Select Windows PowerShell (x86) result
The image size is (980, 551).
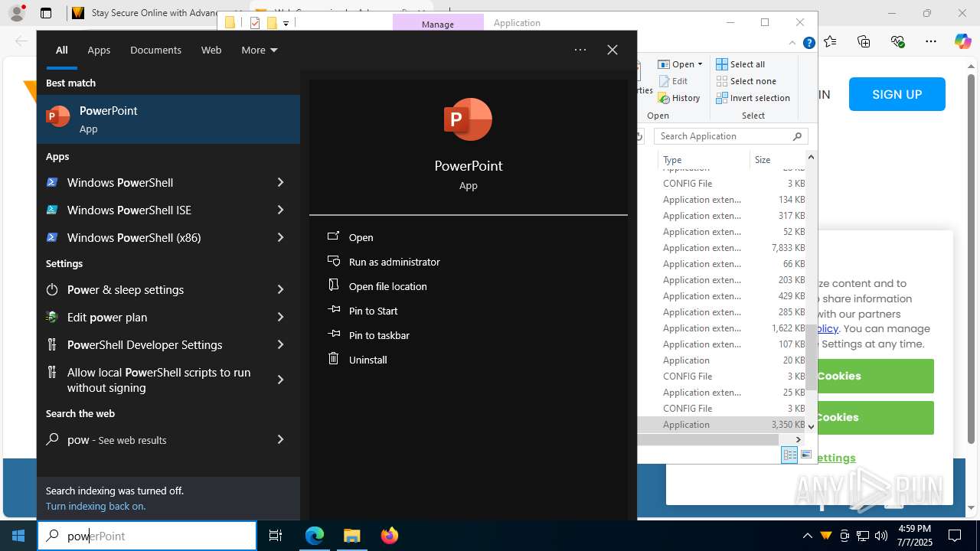coord(155,237)
